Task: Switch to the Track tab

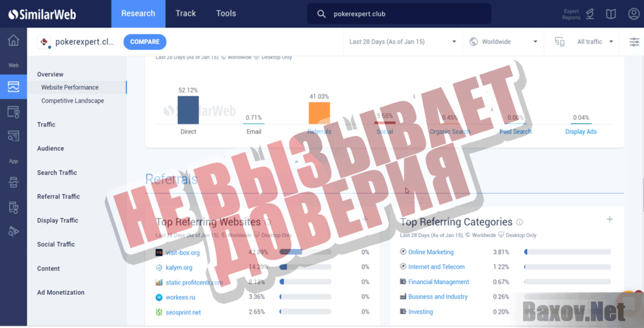Action: (185, 14)
